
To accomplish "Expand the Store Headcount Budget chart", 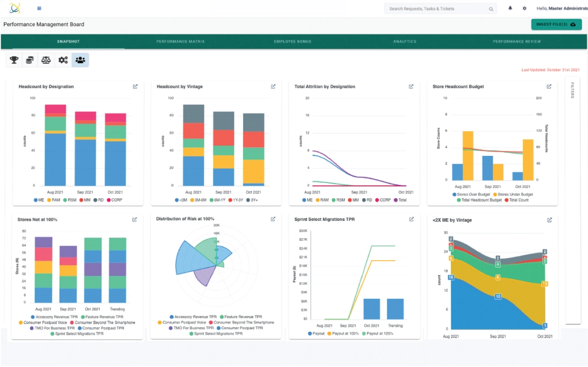I will pos(548,87).
